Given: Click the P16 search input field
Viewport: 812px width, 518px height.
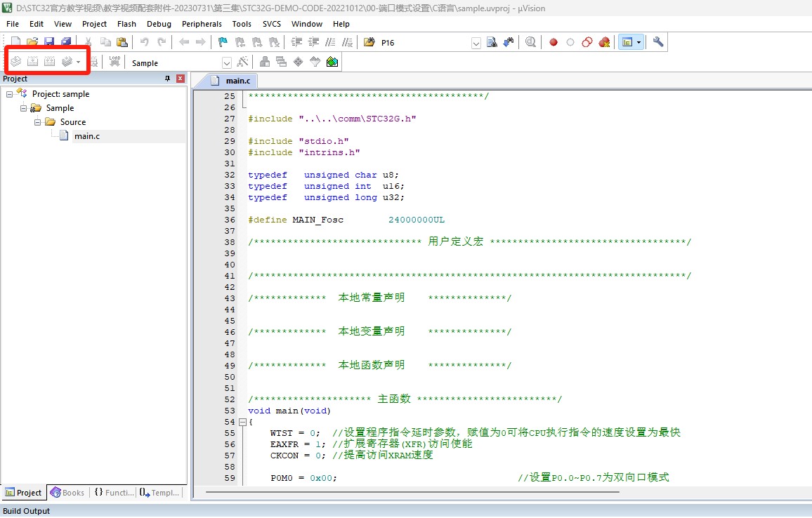Looking at the screenshot, I should [x=425, y=43].
